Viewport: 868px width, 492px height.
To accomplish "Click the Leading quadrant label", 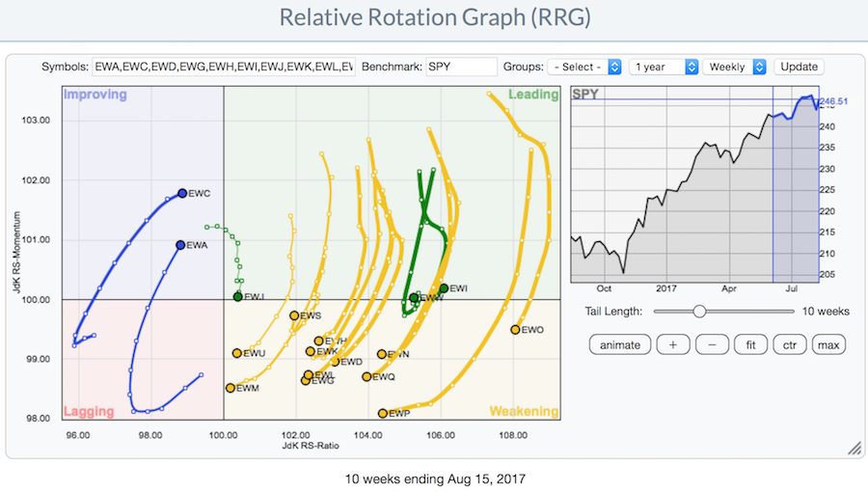I will [533, 95].
